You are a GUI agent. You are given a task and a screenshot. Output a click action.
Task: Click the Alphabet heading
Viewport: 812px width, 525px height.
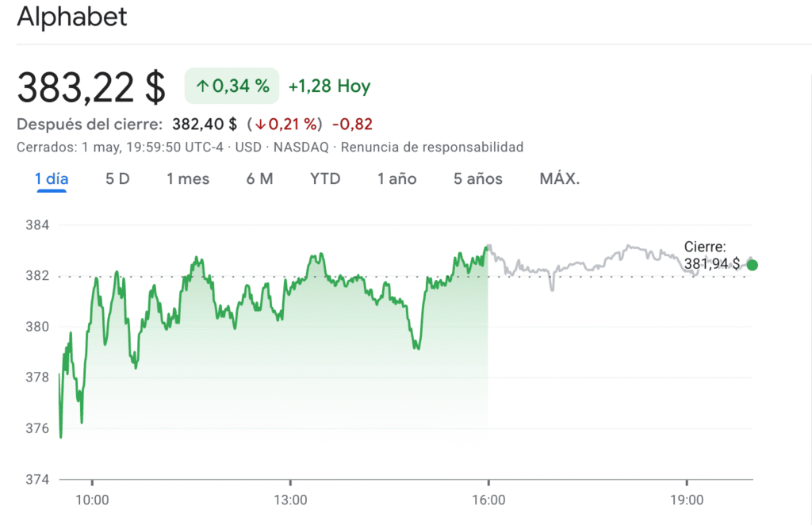72,16
